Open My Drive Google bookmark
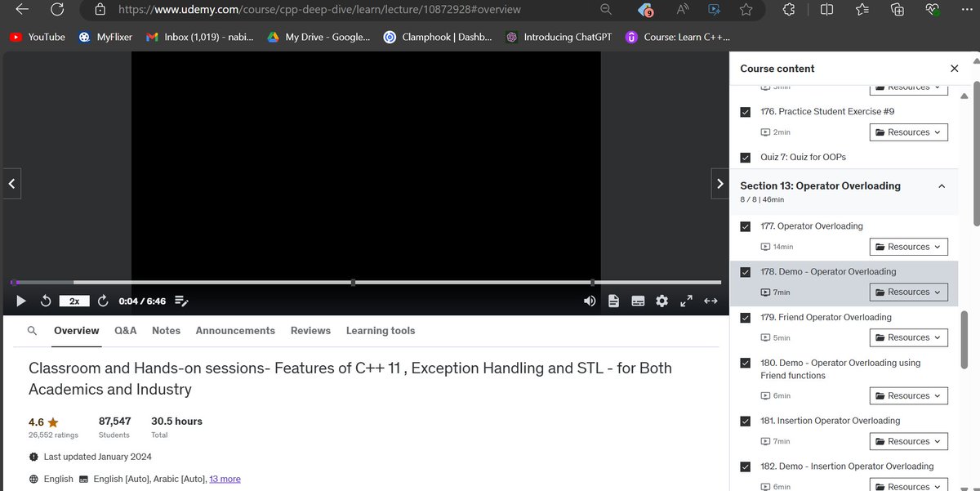Screen dimensions: 980x491 [318, 37]
